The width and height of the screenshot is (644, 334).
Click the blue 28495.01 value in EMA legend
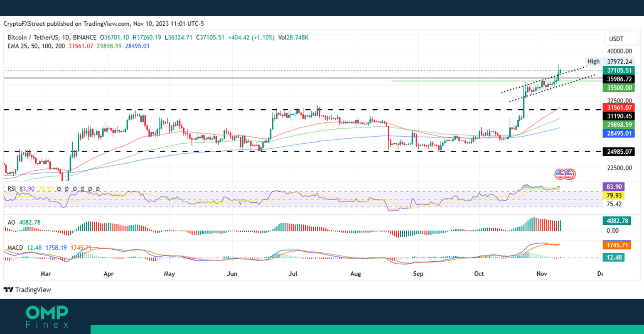tap(137, 46)
